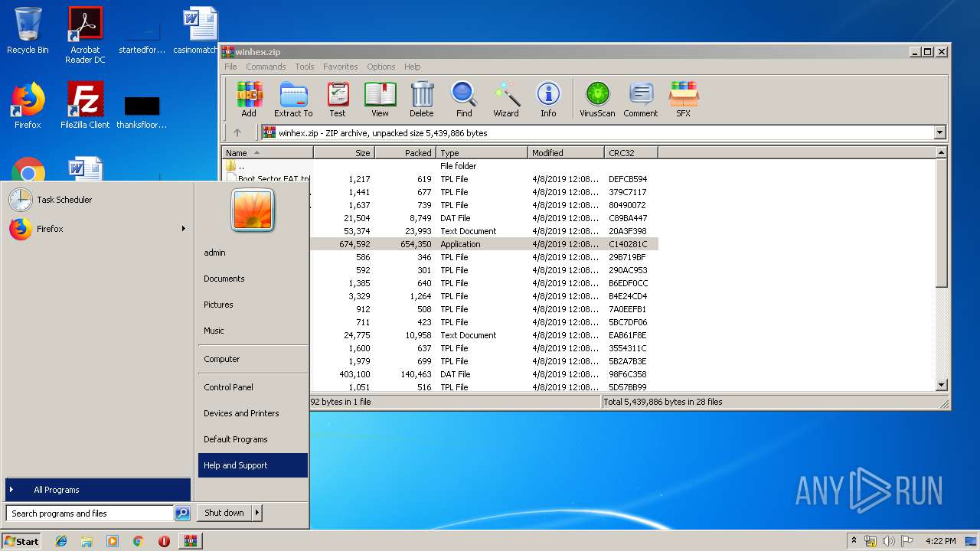This screenshot has width=980, height=551.
Task: Open media player taskbar icon
Action: (113, 541)
